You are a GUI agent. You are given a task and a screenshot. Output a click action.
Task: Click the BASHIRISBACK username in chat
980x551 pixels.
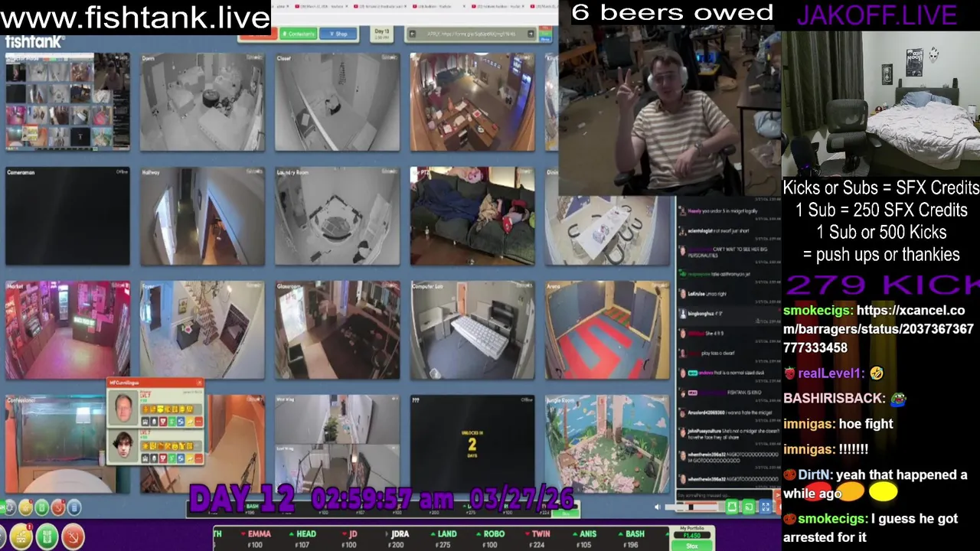pyautogui.click(x=834, y=398)
